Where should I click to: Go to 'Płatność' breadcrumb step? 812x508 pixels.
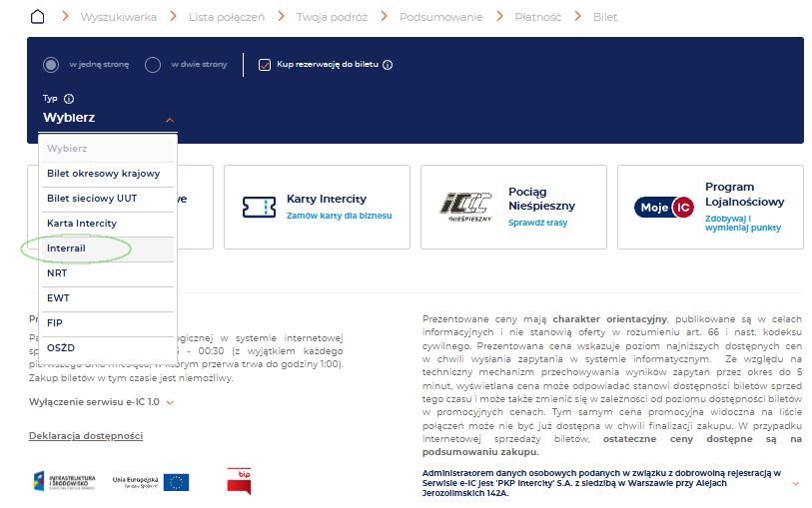pos(537,17)
